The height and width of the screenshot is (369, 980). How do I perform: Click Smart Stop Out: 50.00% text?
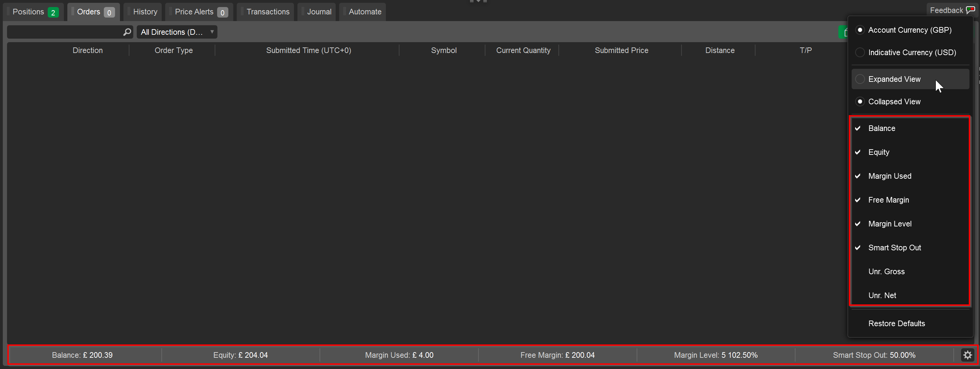874,355
